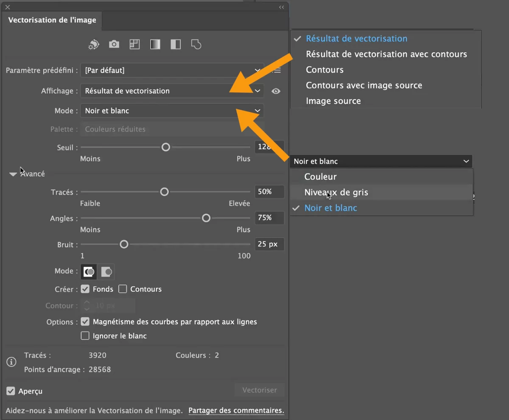Select the Vectorisation de l'image tab

(52, 20)
